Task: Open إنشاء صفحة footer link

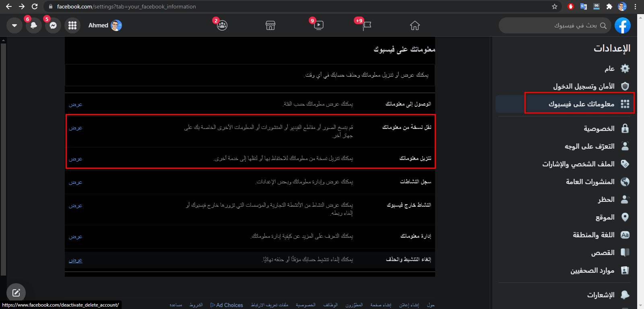Action: 381,305
